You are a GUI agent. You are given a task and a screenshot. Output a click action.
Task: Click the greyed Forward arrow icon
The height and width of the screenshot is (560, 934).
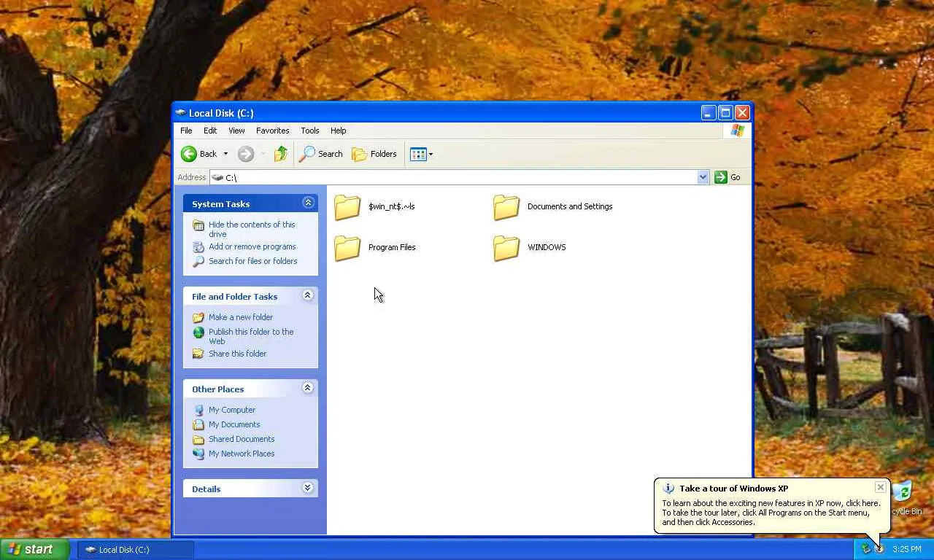[x=246, y=154]
